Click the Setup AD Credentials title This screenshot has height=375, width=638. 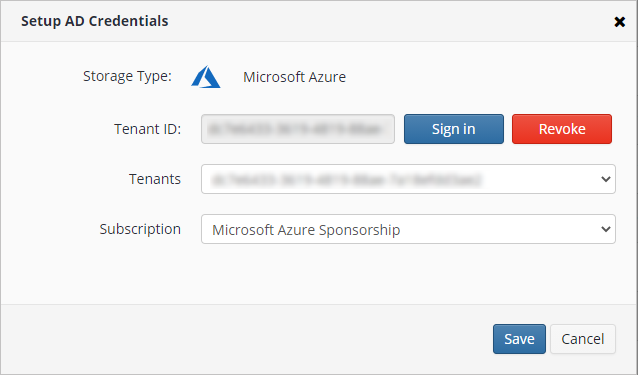(x=94, y=21)
